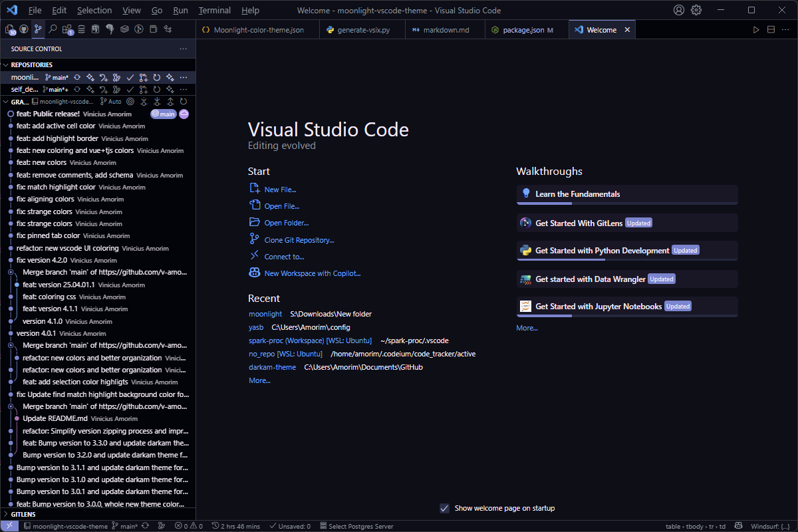Screen dimensions: 798x532
Task: Open Source Control panel more actions ellipsis
Action: click(184, 49)
